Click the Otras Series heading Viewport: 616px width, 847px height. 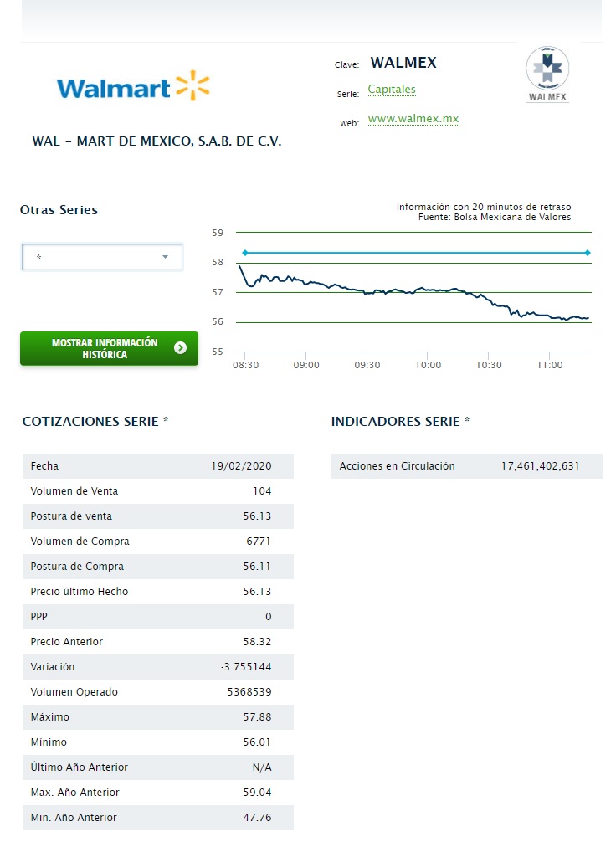(x=59, y=210)
